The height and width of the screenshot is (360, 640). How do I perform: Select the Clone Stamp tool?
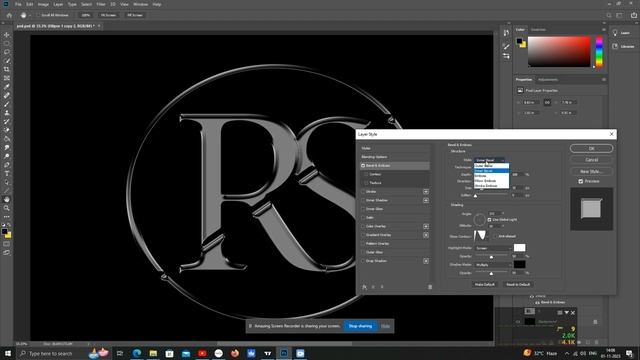point(7,113)
